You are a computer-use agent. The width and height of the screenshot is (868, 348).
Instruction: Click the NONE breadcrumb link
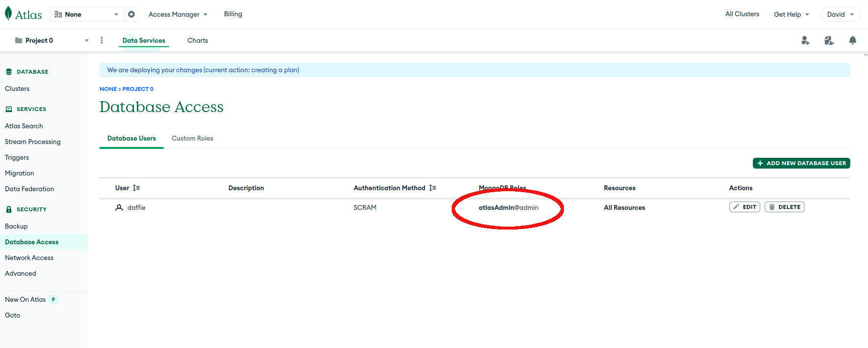pos(108,89)
